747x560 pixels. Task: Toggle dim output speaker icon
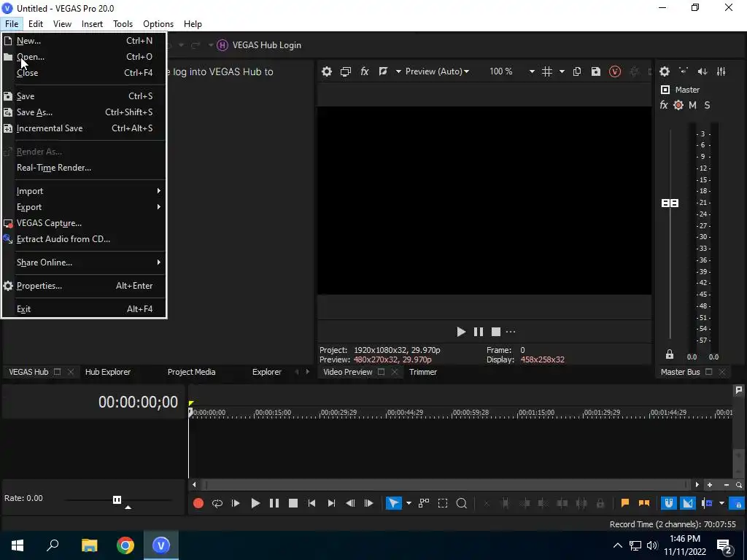point(703,71)
